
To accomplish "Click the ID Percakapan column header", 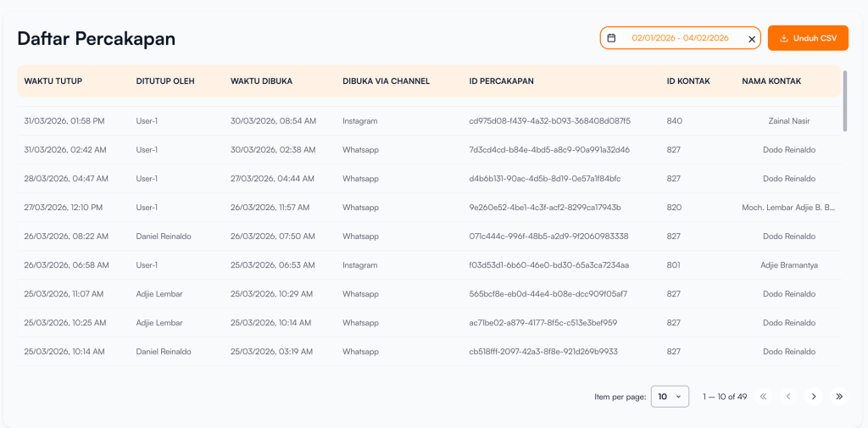I will coord(501,81).
